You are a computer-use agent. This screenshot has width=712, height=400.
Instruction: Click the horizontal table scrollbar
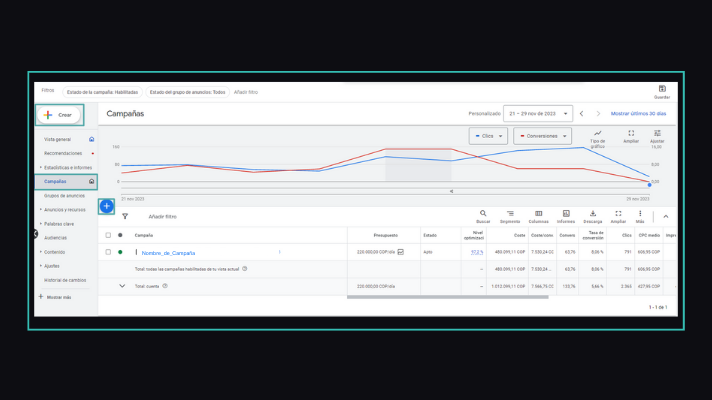click(x=448, y=297)
